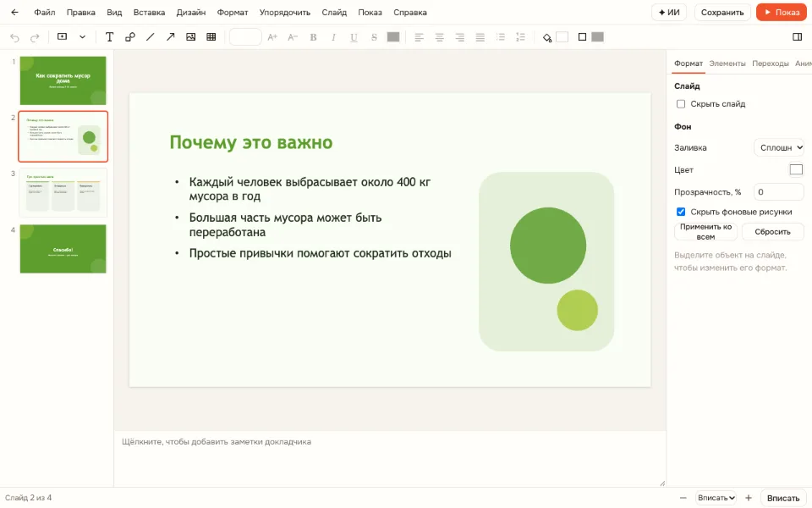This screenshot has width=812, height=508.
Task: Justify the text
Action: (x=480, y=36)
